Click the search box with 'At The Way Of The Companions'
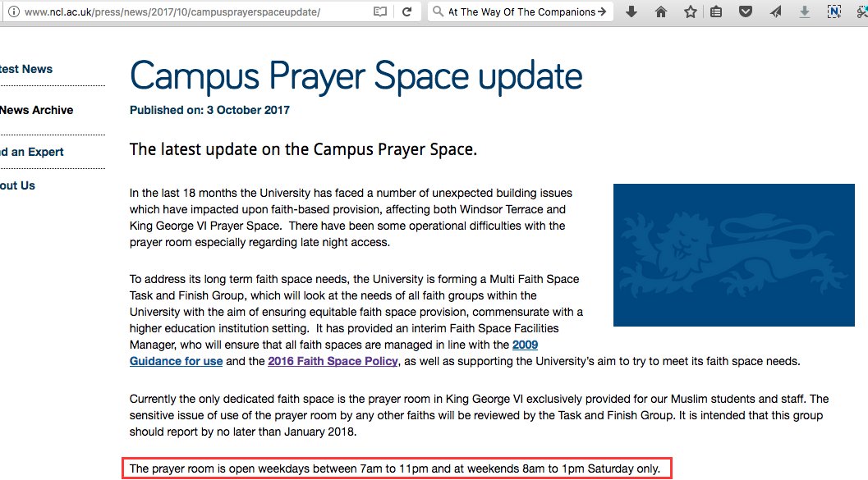The width and height of the screenshot is (868, 480). click(521, 11)
